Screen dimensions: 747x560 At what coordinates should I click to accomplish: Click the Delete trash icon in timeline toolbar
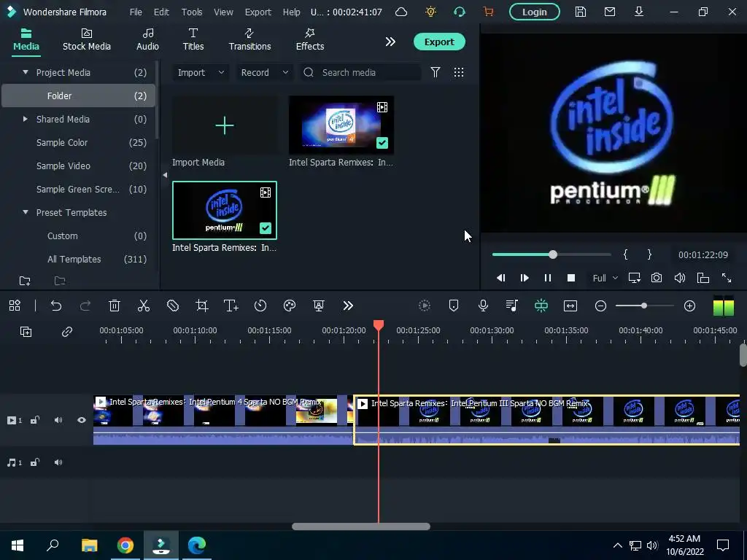click(115, 306)
